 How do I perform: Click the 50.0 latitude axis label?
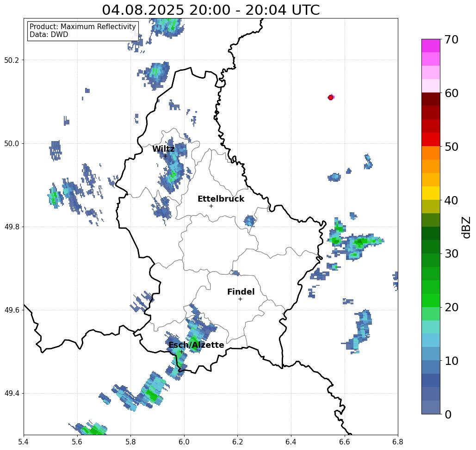(x=12, y=143)
